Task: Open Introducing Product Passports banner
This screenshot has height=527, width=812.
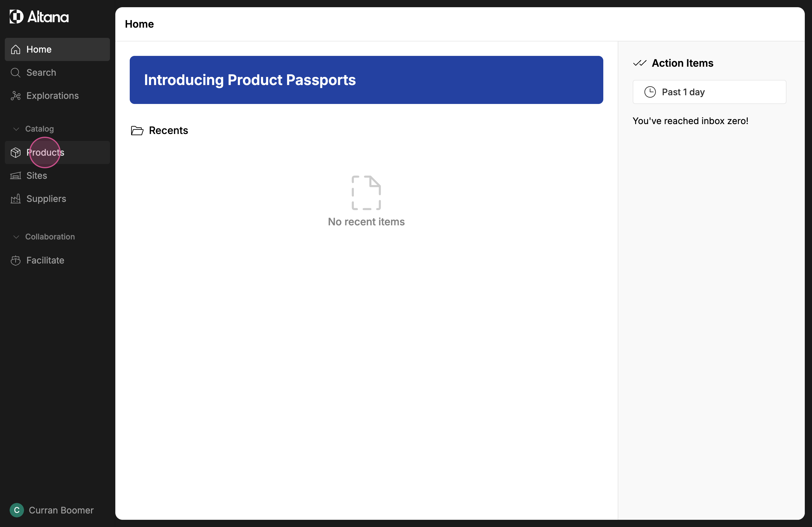Action: [x=366, y=80]
